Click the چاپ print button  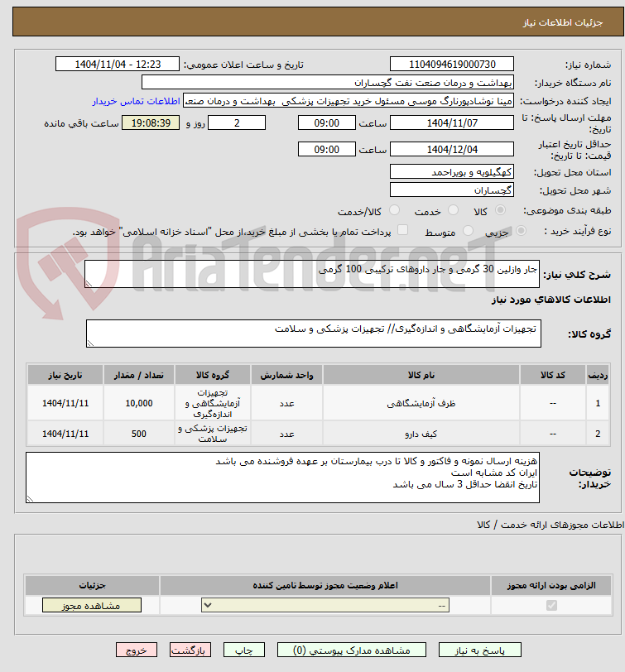(244, 650)
